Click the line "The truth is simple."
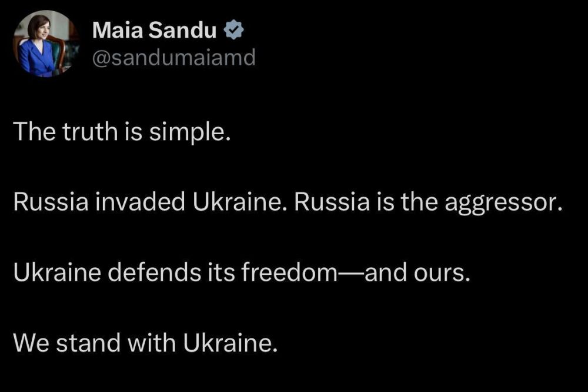Image resolution: width=588 pixels, height=392 pixels. click(x=122, y=132)
